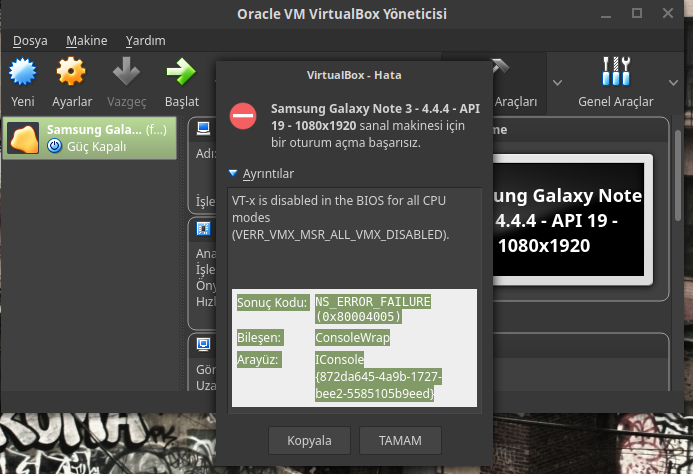
Task: Click the IConsole interface text
Action: (339, 359)
